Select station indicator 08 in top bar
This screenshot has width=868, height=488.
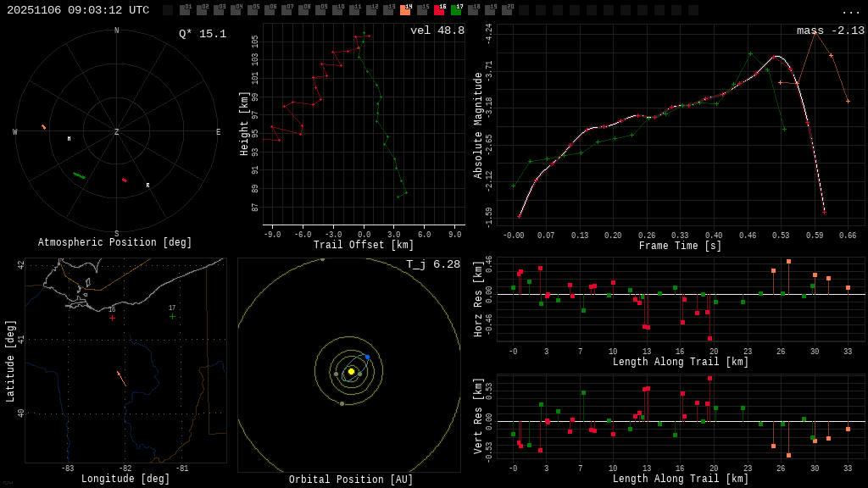pos(303,9)
